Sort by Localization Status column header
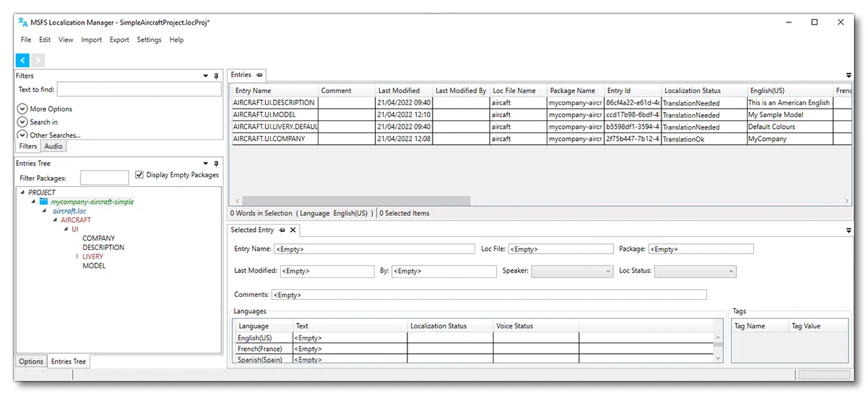Viewport: 868px width, 395px height. [704, 90]
